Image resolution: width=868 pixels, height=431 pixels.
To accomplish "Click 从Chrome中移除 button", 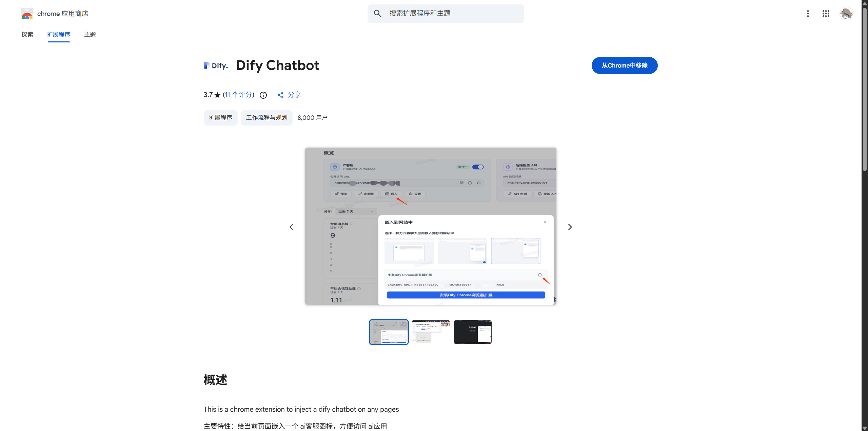I will pyautogui.click(x=624, y=65).
